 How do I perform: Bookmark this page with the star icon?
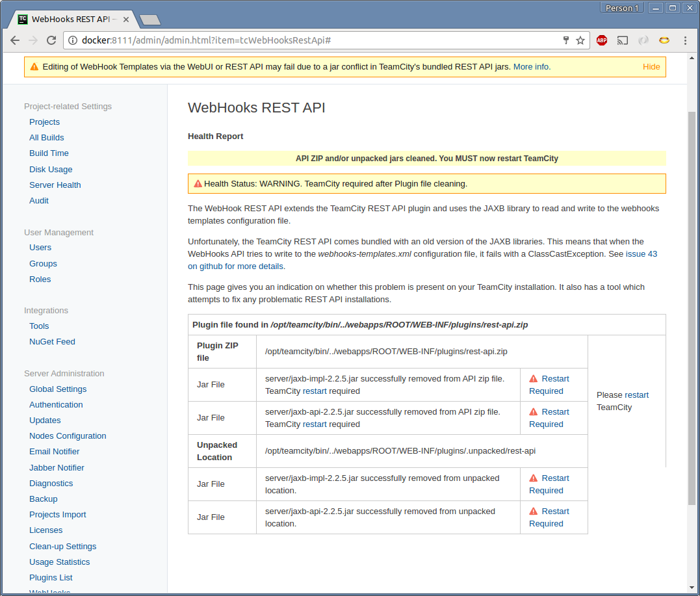click(580, 41)
